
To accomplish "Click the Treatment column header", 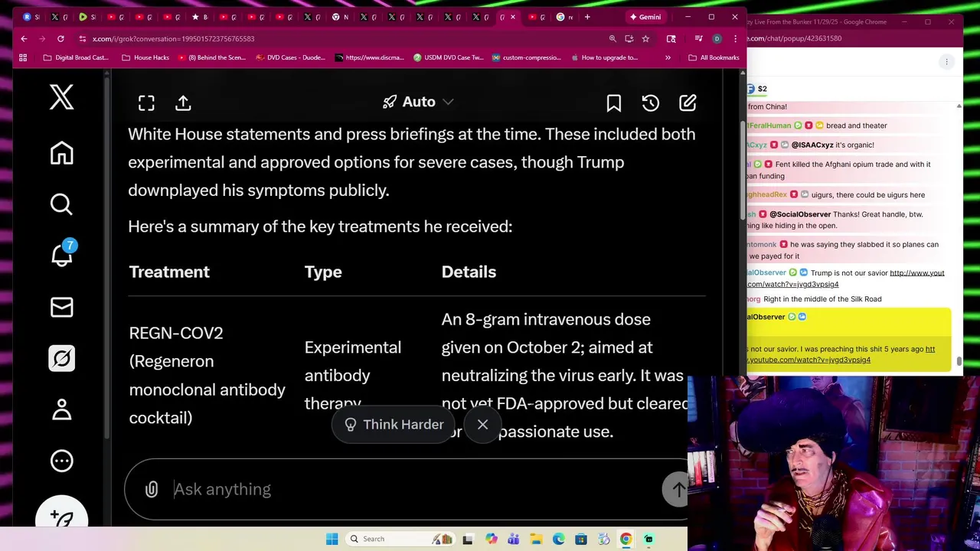I will (169, 272).
